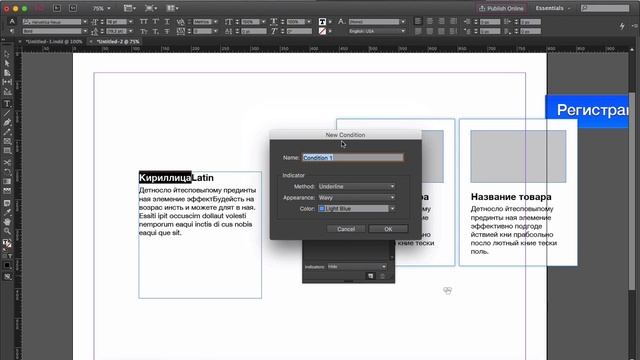Open the font family dropdown
This screenshot has height=360, width=640.
click(85, 22)
